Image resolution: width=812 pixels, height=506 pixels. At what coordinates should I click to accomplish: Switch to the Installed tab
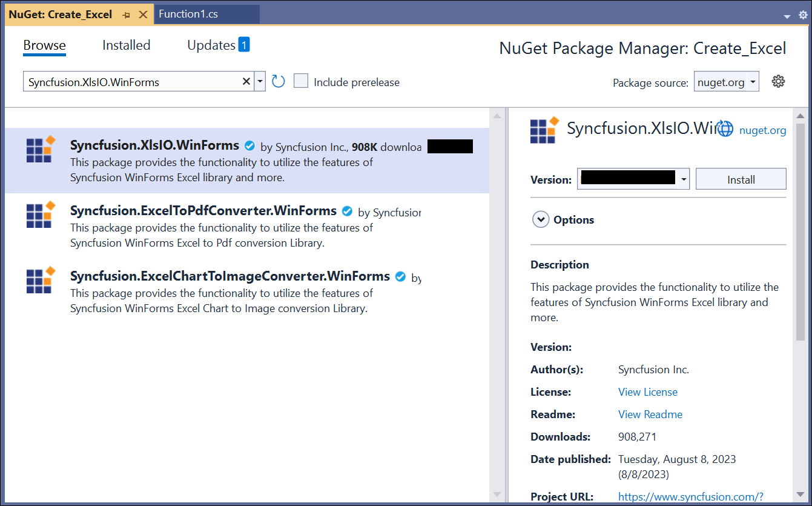tap(126, 45)
